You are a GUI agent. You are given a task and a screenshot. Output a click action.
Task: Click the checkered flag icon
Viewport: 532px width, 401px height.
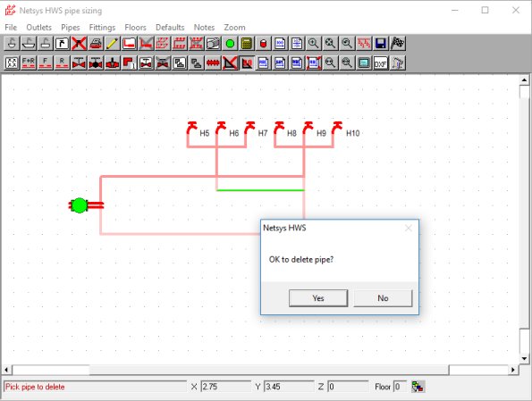tap(398, 44)
